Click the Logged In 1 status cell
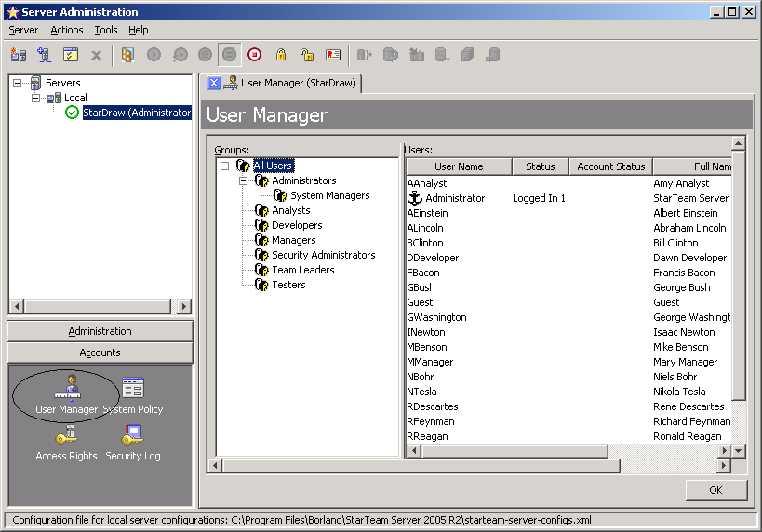Viewport: 762px width, 532px height. pos(539,198)
